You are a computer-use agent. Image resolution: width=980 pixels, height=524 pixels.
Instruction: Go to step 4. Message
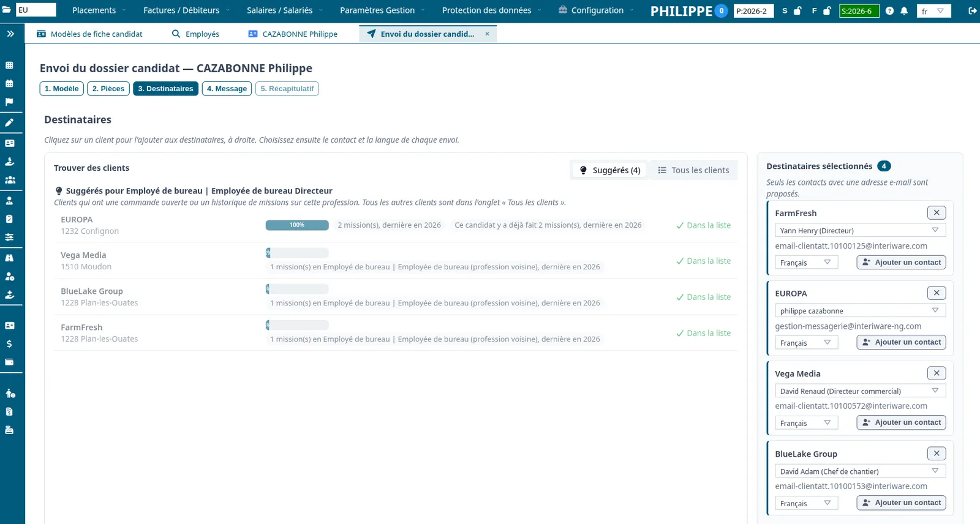227,89
